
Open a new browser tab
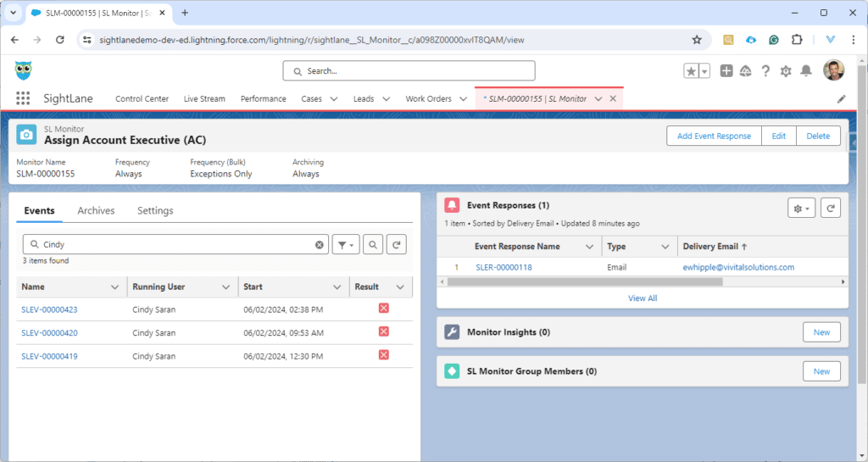click(185, 13)
